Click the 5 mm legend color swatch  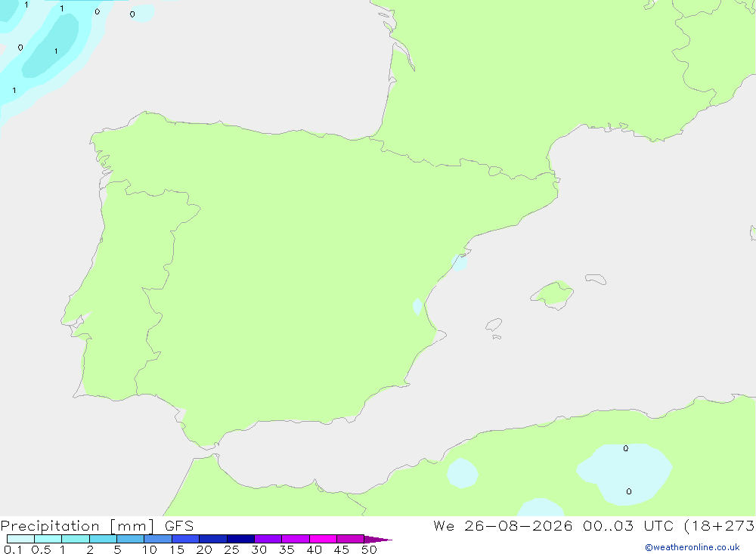pos(130,539)
